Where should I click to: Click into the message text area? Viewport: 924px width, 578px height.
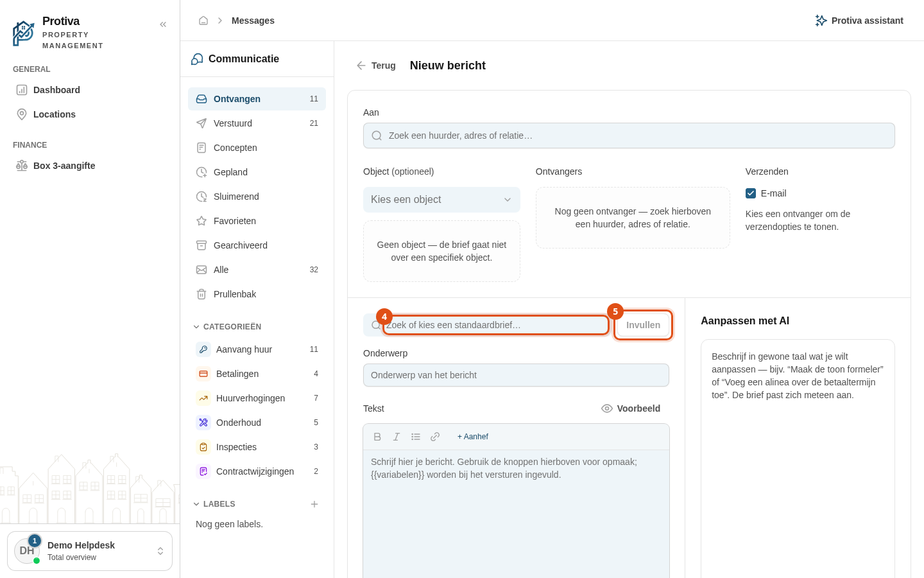[x=516, y=514]
